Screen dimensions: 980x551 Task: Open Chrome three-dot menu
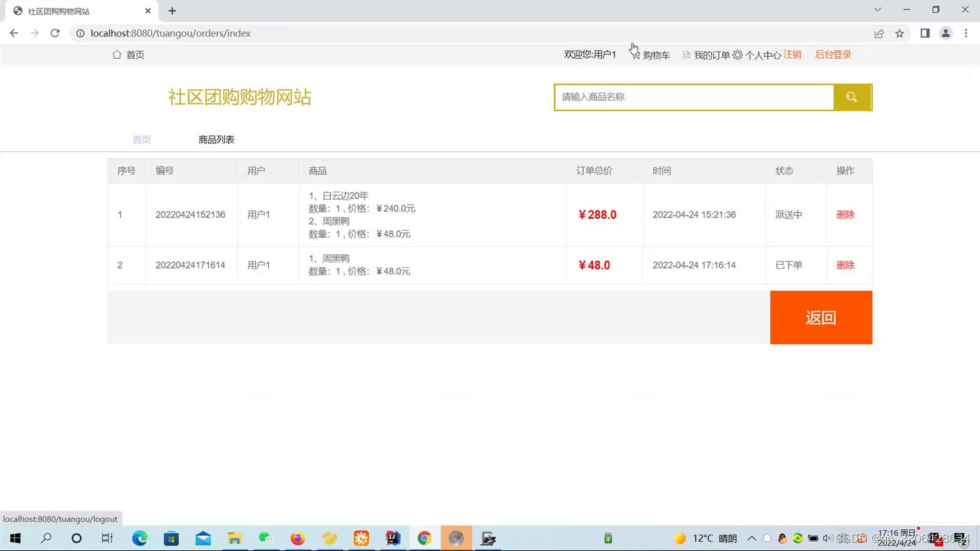(x=966, y=33)
